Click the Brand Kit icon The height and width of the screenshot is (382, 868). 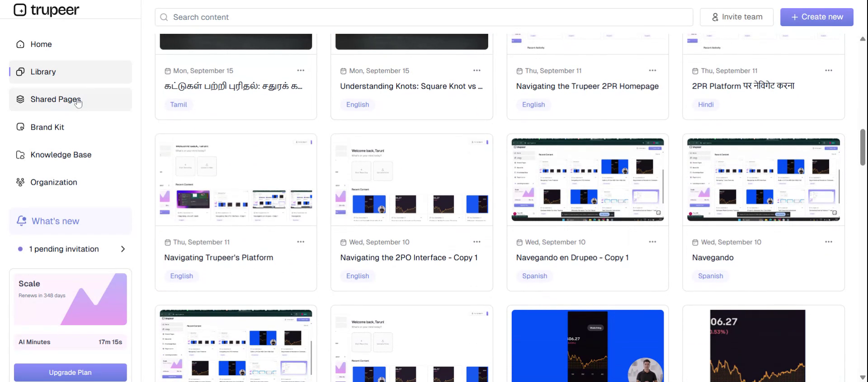pos(20,127)
